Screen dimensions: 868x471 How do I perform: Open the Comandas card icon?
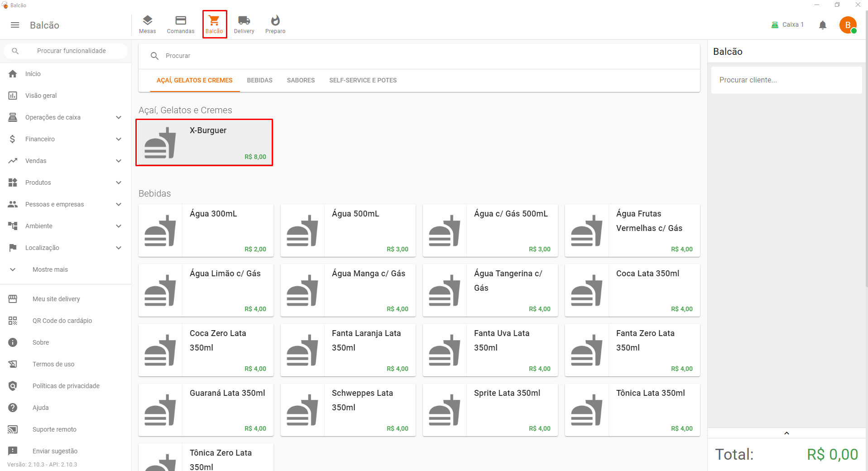click(181, 20)
